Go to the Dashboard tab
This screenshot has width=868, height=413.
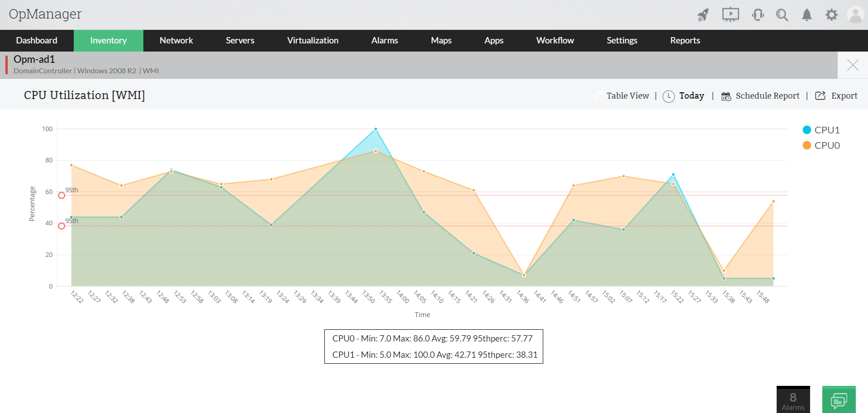pos(37,41)
